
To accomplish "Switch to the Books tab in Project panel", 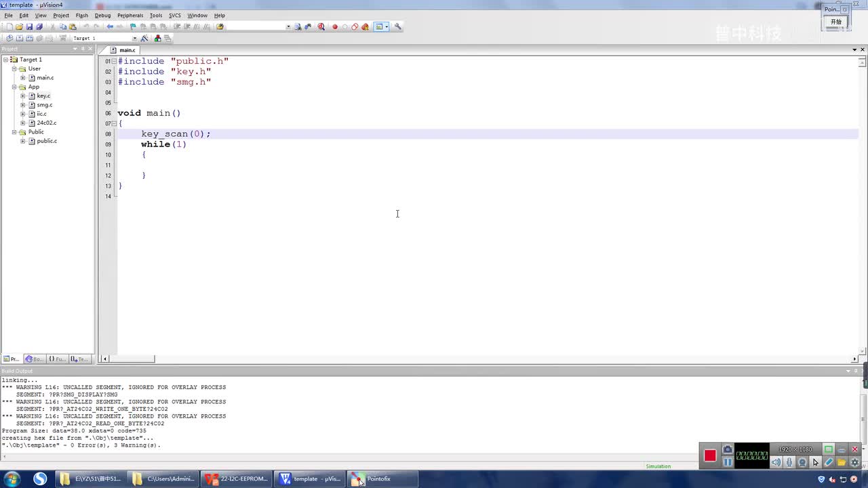I will point(34,359).
